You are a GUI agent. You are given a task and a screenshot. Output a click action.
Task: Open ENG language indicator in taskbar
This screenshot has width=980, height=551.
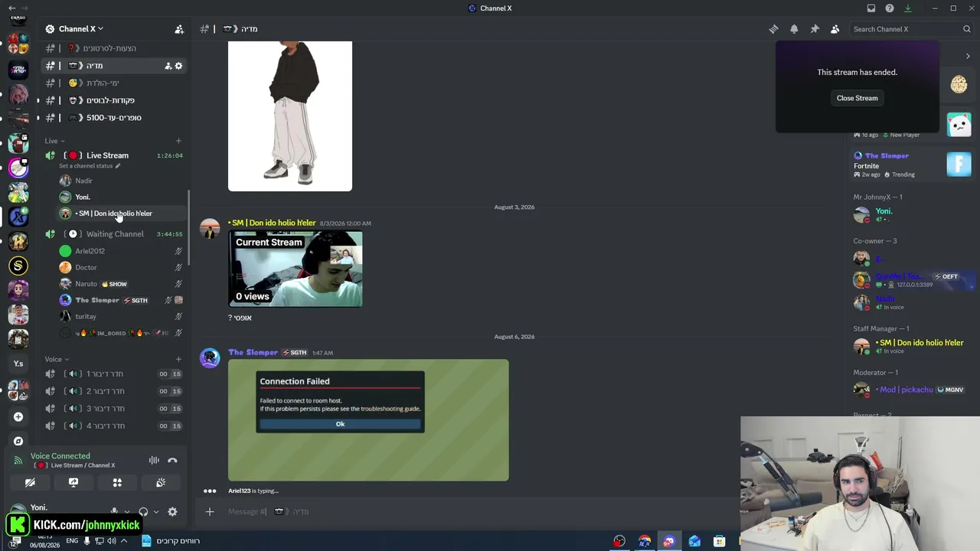pos(72,541)
